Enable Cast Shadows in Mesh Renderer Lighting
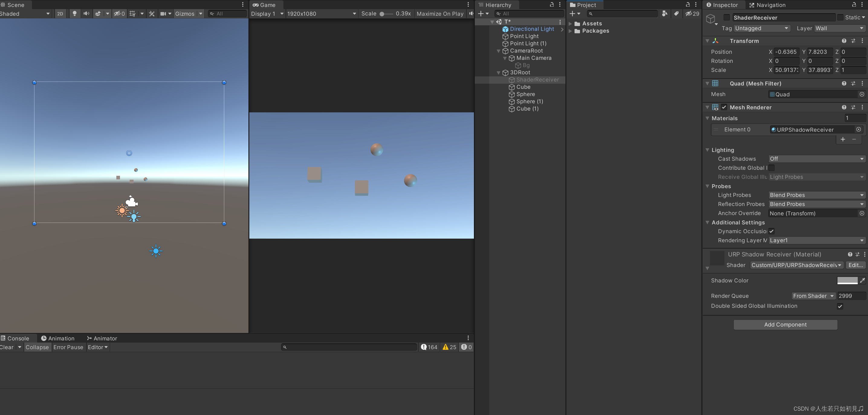 click(x=816, y=159)
